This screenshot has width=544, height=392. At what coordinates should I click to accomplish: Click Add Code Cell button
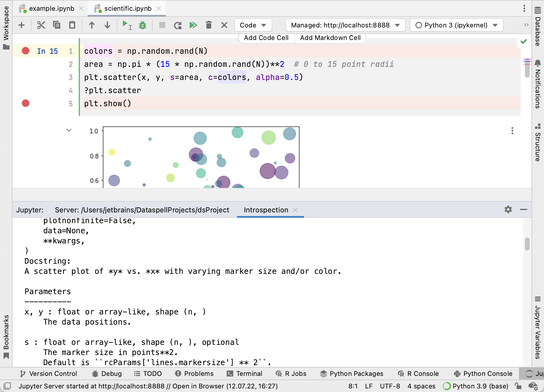coord(266,38)
